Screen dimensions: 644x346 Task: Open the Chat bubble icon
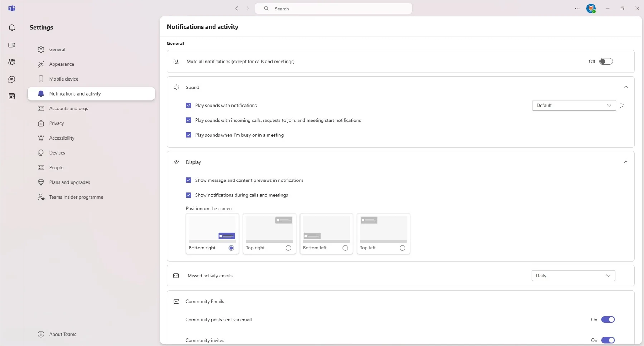click(12, 79)
